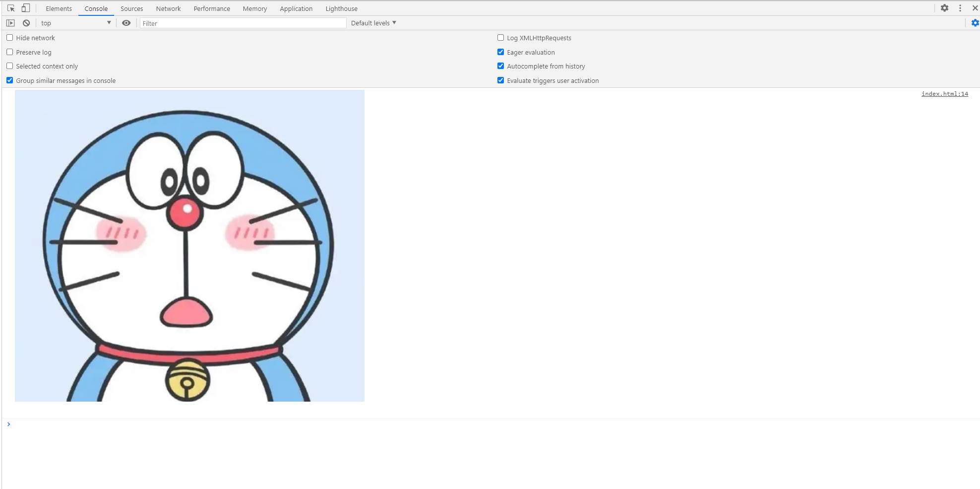Toggle the device toolbar icon
Image resolution: width=980 pixels, height=489 pixels.
click(26, 8)
